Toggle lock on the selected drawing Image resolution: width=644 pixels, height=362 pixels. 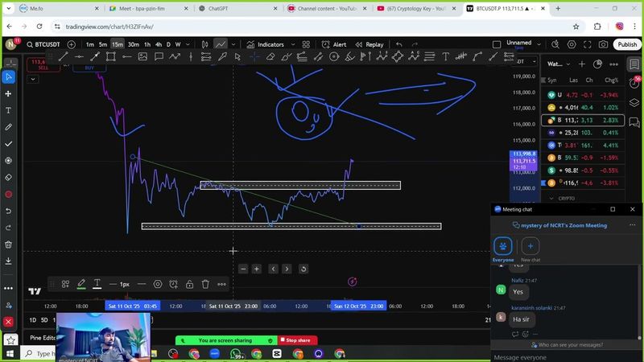click(x=189, y=284)
